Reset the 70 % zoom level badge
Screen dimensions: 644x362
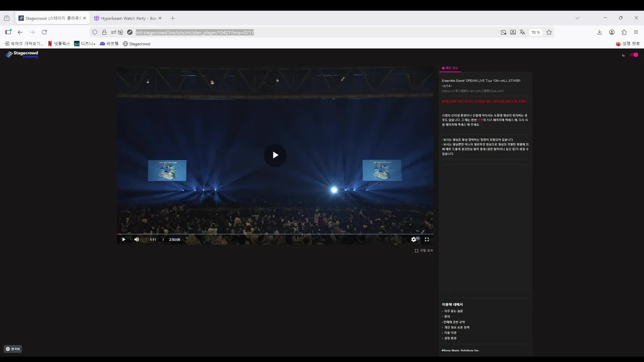(535, 32)
